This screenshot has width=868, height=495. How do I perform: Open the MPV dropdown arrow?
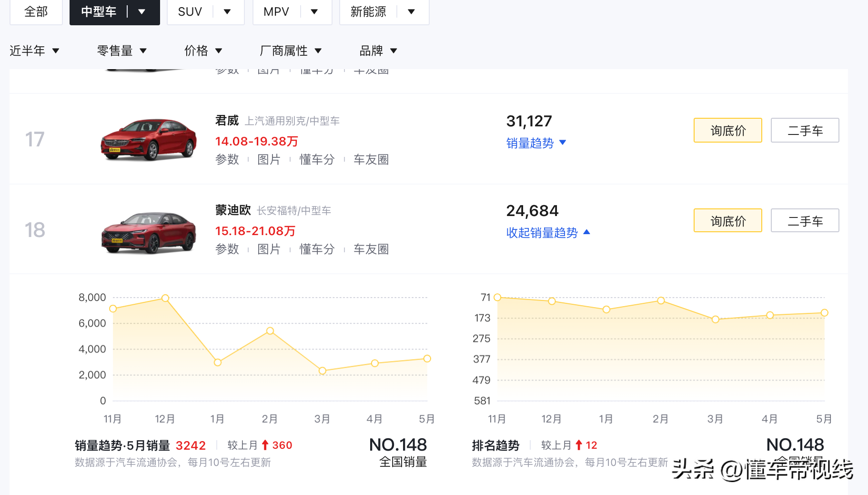pos(314,11)
